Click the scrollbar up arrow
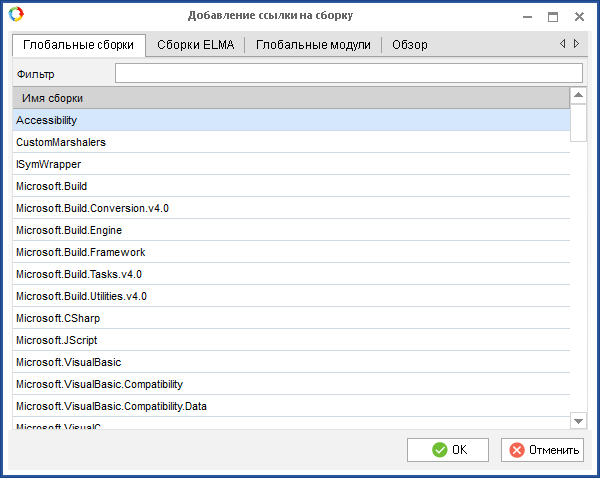Image resolution: width=600 pixels, height=478 pixels. (x=578, y=95)
